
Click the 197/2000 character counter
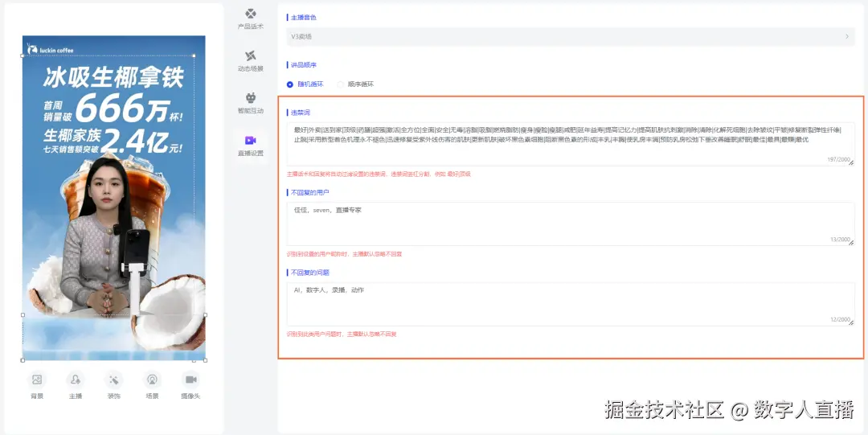[838, 159]
